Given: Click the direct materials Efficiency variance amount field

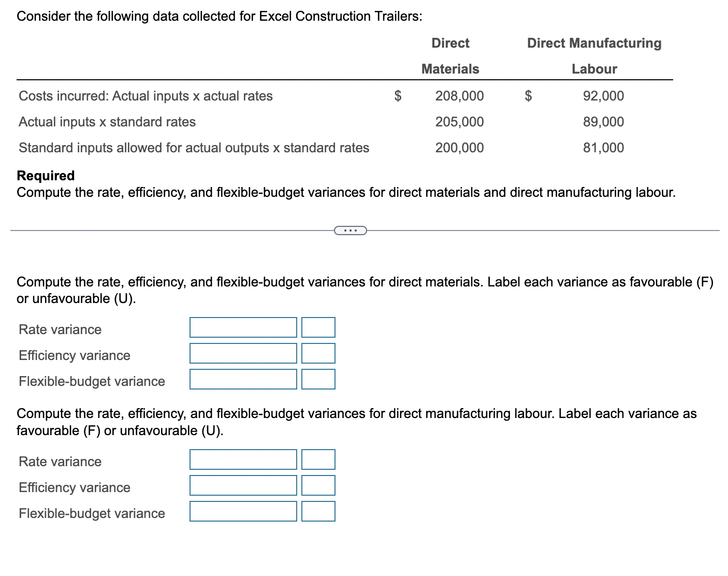Looking at the screenshot, I should pos(243,353).
